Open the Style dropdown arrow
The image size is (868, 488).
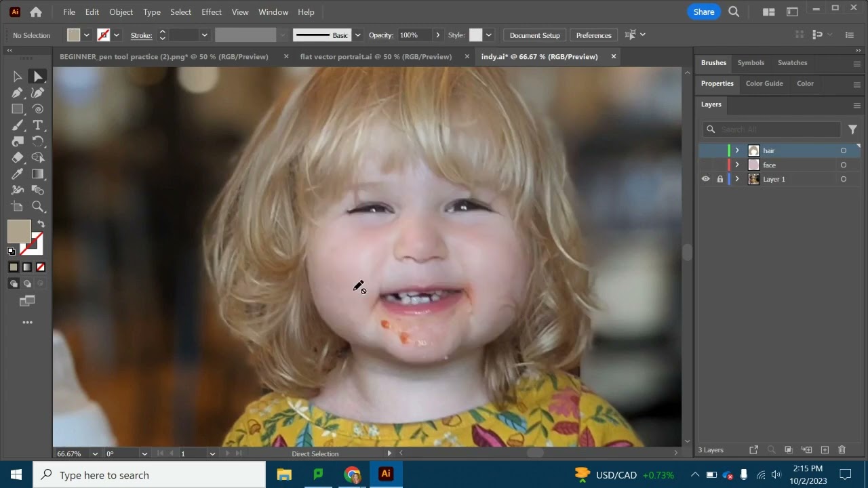coord(489,35)
